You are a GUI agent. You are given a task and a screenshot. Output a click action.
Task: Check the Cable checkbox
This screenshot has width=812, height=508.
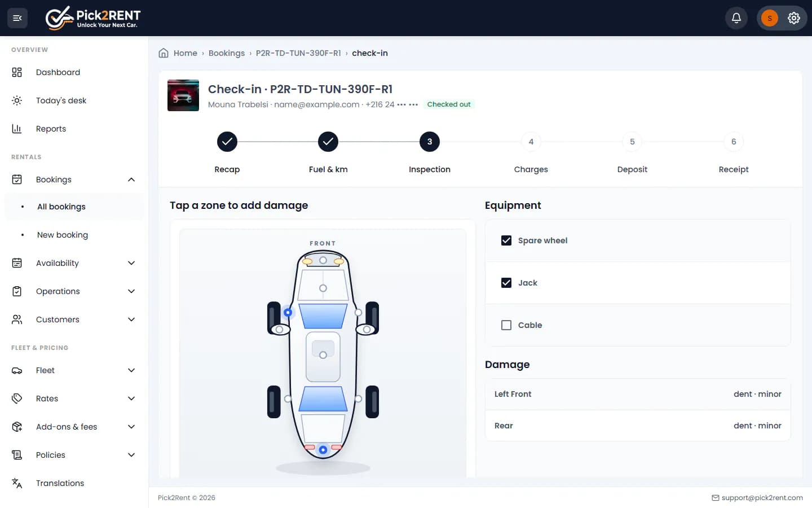point(506,325)
